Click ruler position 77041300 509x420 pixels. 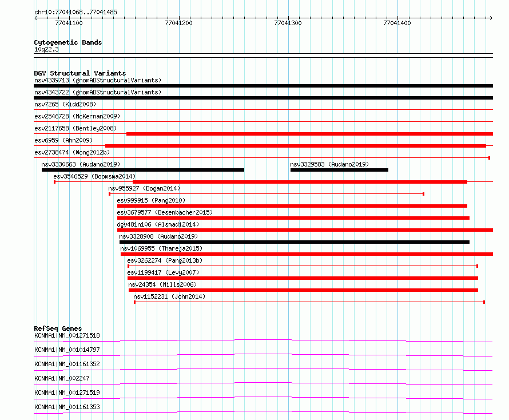click(x=288, y=23)
